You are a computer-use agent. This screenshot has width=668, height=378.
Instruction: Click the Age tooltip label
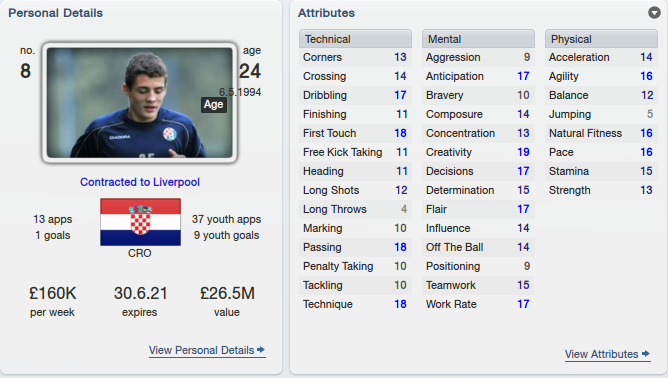[x=213, y=104]
